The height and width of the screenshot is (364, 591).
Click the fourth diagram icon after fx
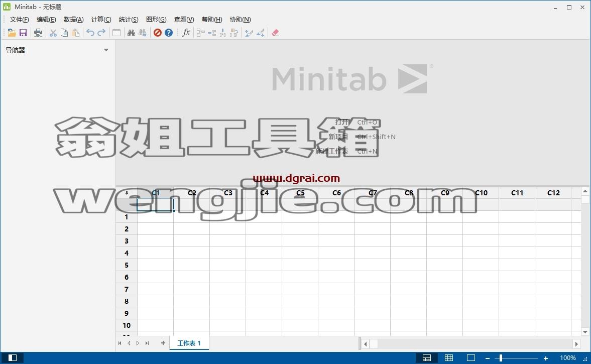click(x=234, y=33)
